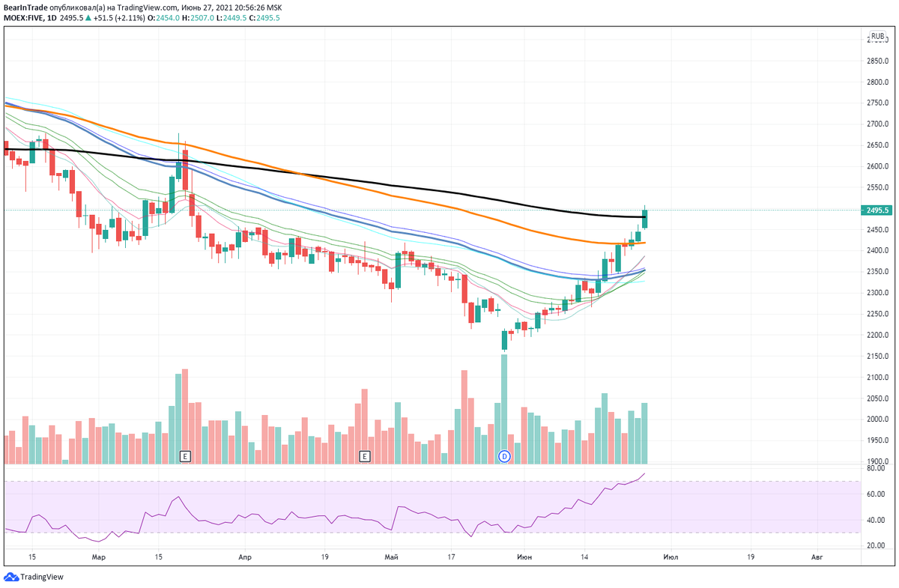Open the second earnings 'E' marker in May
Viewport: 899px width, 588px height.
click(365, 455)
